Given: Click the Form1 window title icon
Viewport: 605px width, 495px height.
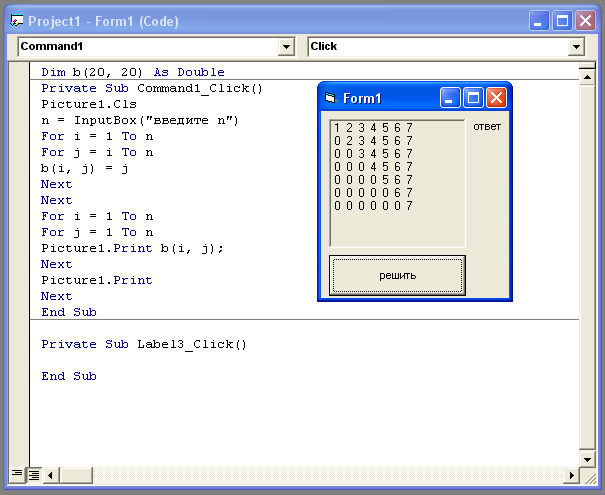Looking at the screenshot, I should click(x=330, y=98).
